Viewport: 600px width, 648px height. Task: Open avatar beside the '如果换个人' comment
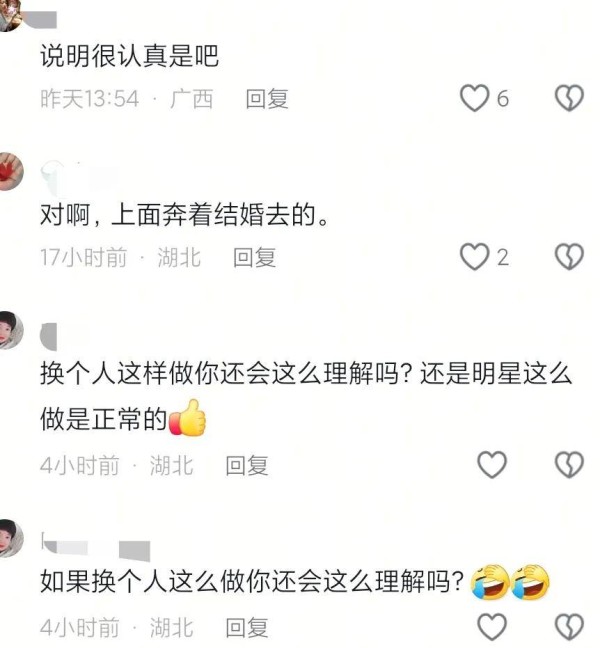coord(10,538)
